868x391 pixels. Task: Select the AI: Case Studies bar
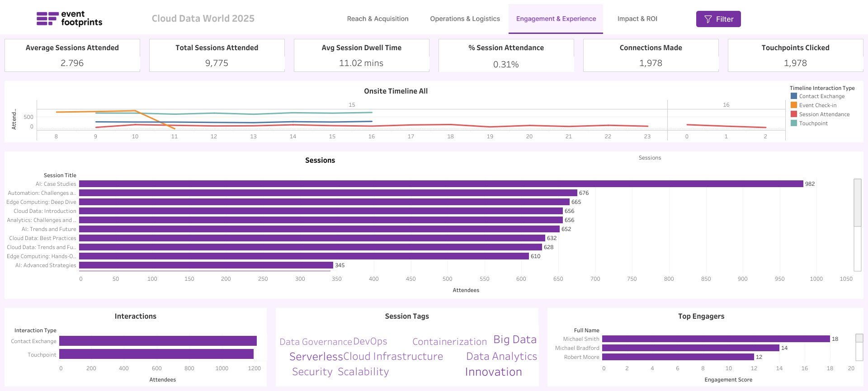441,184
